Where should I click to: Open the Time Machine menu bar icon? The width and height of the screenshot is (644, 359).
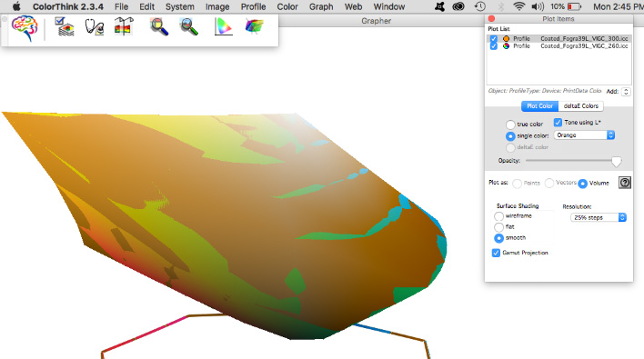pyautogui.click(x=479, y=6)
